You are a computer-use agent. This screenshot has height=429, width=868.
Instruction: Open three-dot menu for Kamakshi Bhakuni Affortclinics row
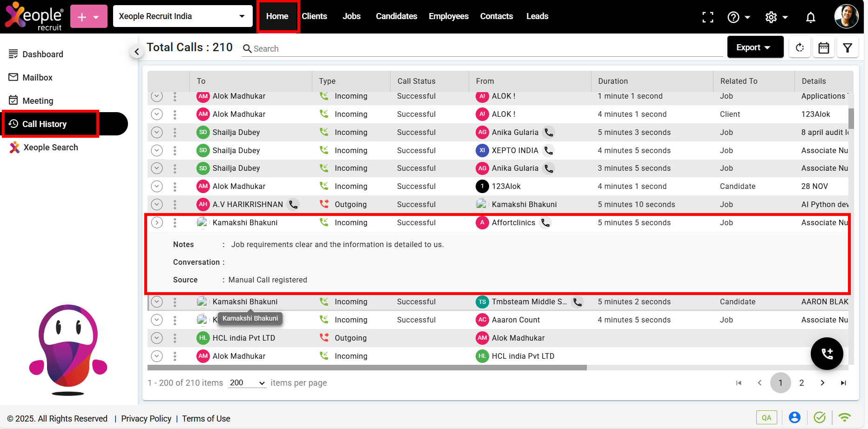click(x=175, y=223)
